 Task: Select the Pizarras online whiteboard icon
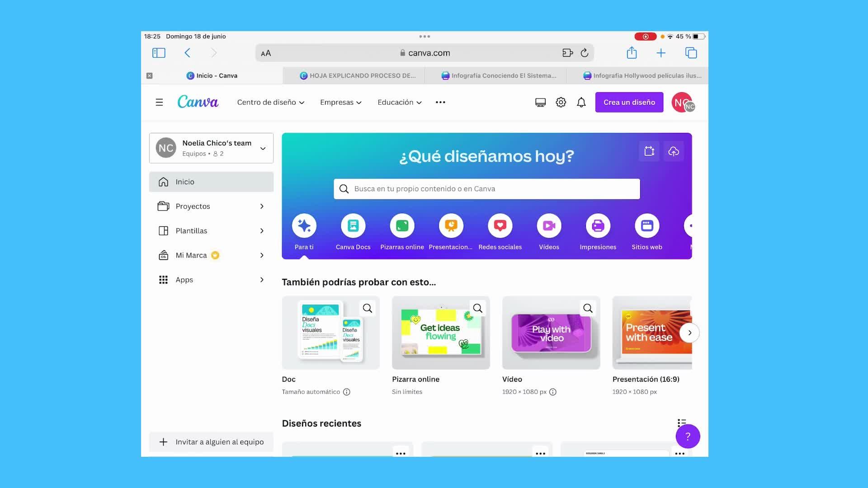click(402, 225)
